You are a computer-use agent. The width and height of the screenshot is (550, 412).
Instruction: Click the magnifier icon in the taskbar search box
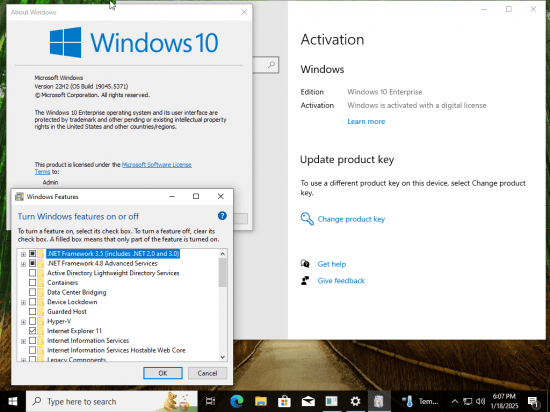[x=36, y=401]
